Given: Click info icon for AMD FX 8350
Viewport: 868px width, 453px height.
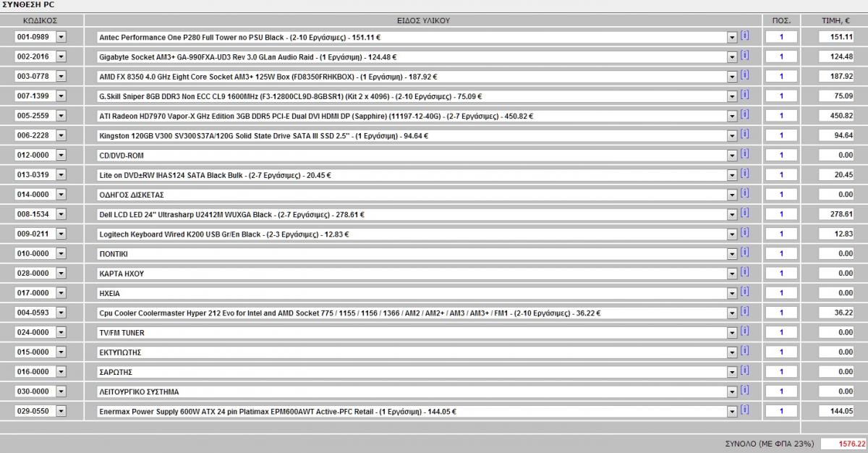Looking at the screenshot, I should pos(744,74).
